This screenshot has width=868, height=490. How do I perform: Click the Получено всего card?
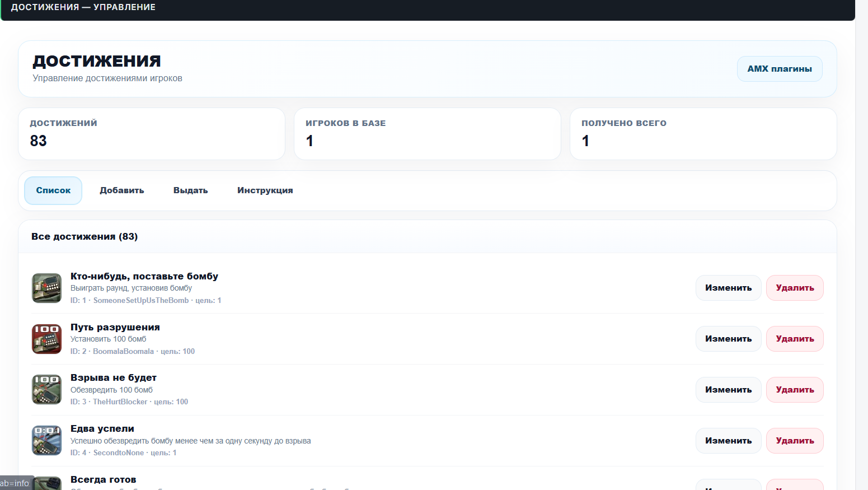coord(703,134)
